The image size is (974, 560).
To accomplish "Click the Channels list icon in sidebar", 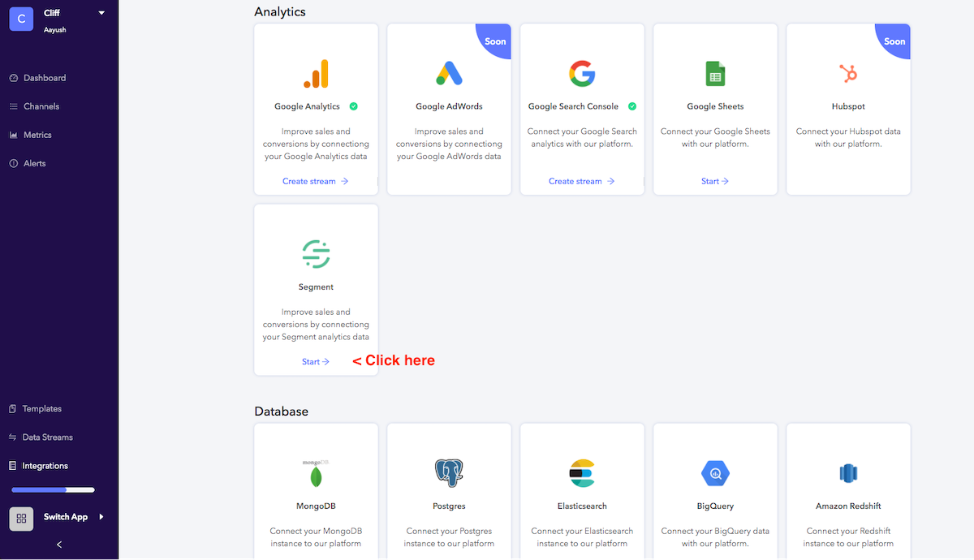I will (x=14, y=106).
